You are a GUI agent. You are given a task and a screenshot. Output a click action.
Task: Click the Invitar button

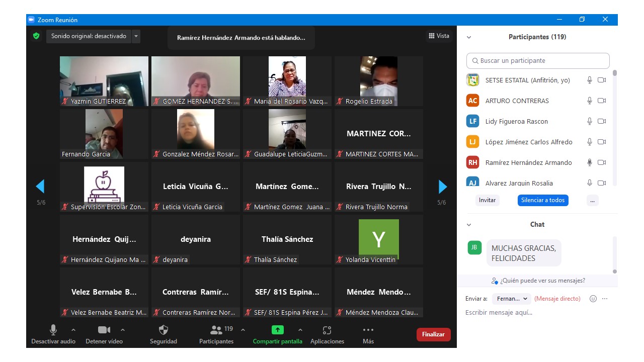click(x=487, y=200)
